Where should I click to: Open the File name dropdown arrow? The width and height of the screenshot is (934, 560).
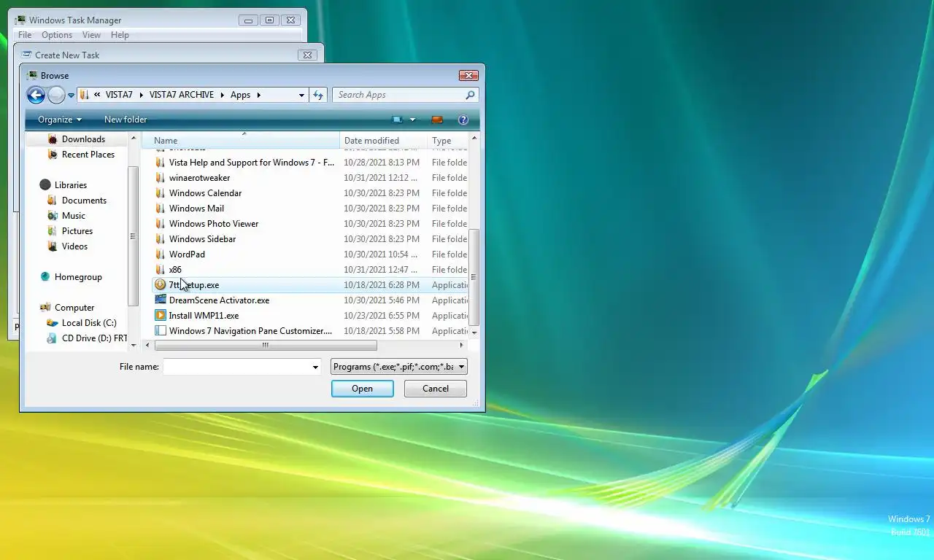point(315,367)
